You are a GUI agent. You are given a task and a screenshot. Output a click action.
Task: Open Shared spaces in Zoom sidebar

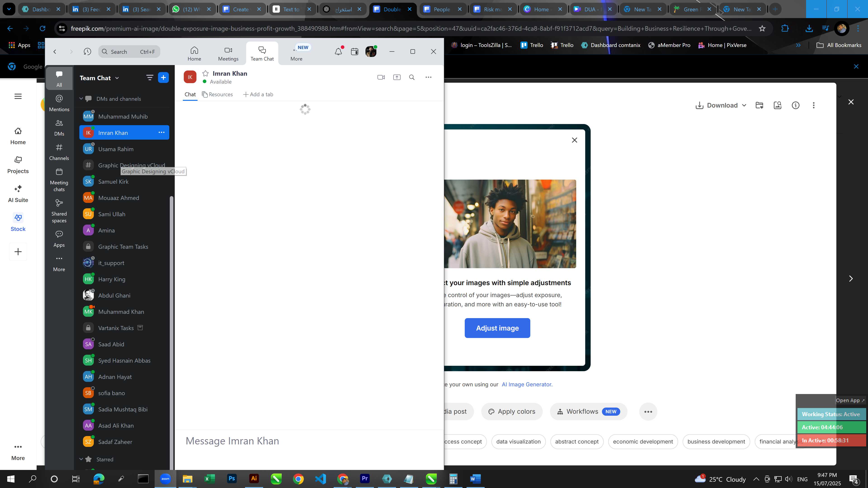pos(59,211)
